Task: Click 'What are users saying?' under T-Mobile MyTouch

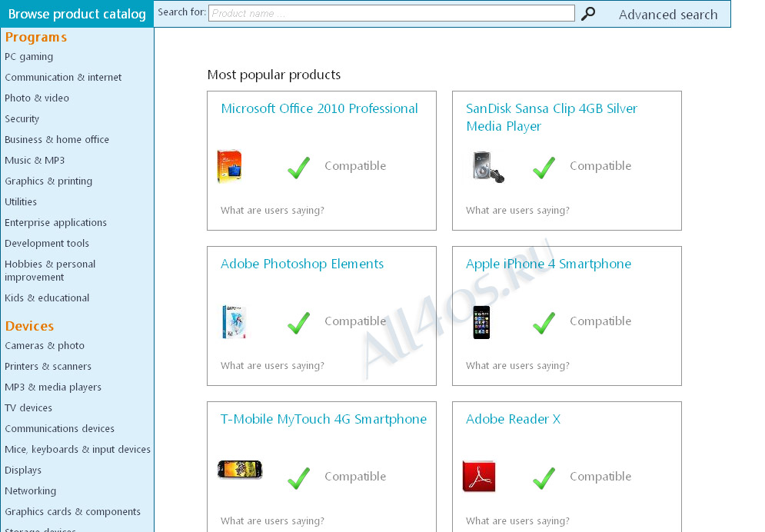Action: 272,520
